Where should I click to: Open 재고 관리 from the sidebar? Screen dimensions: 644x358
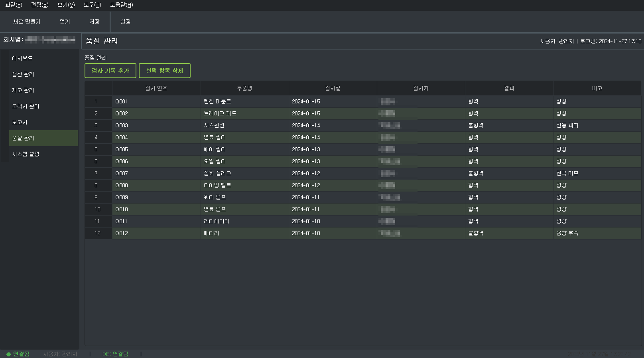[x=23, y=90]
